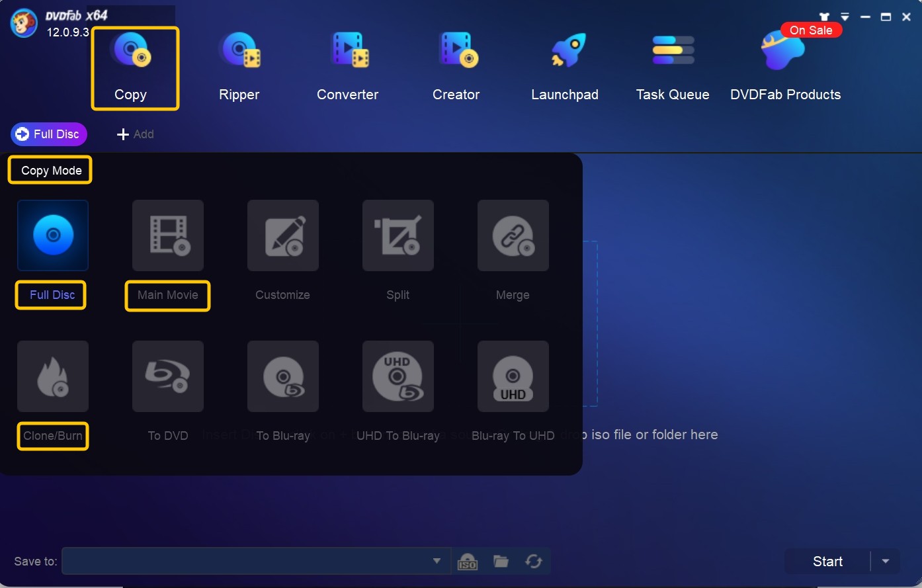Screen dimensions: 922x588
Task: Select the Clone/Burn flame icon
Action: click(53, 376)
